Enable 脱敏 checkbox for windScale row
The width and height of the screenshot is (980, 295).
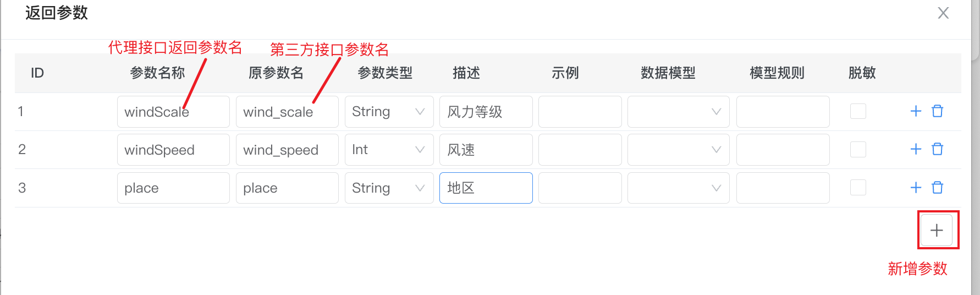tap(858, 111)
